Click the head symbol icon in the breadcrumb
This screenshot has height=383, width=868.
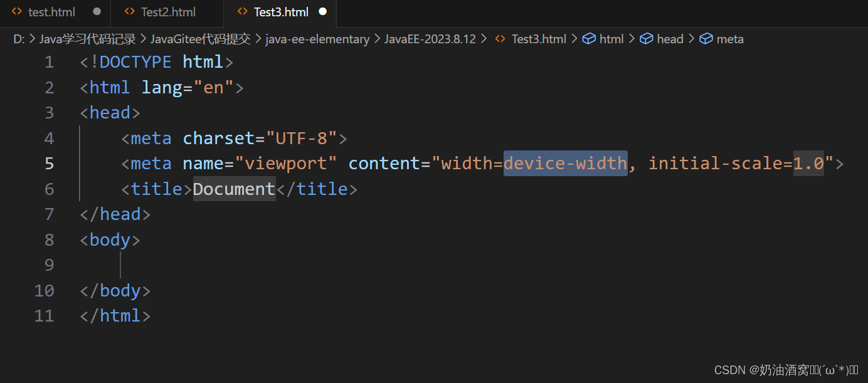647,38
